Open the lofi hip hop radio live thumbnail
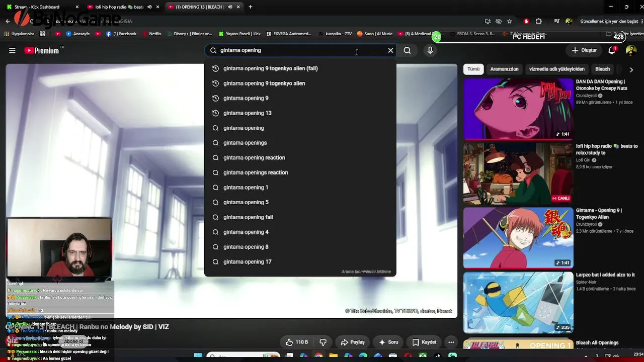The height and width of the screenshot is (362, 644). click(518, 173)
